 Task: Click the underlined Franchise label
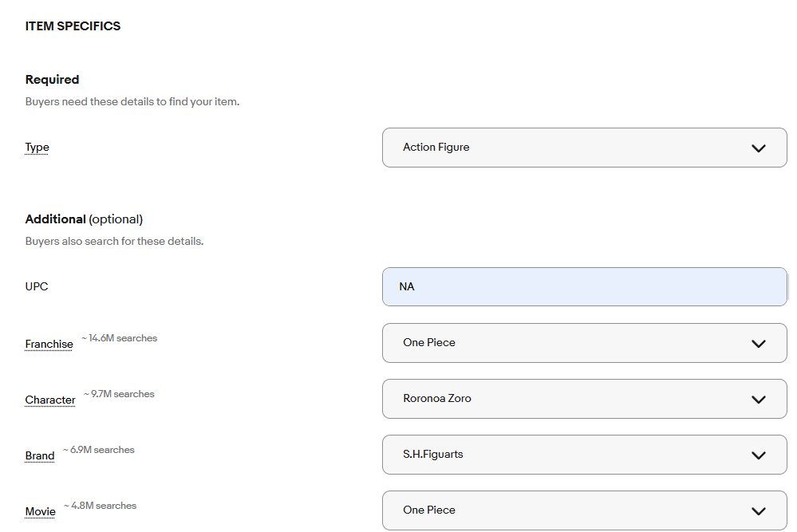coord(49,344)
